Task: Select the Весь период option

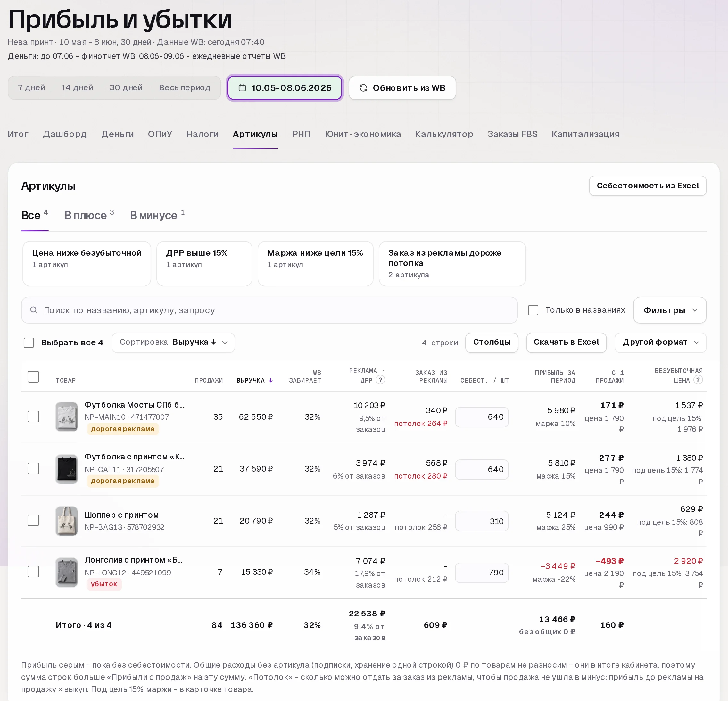Action: click(184, 88)
